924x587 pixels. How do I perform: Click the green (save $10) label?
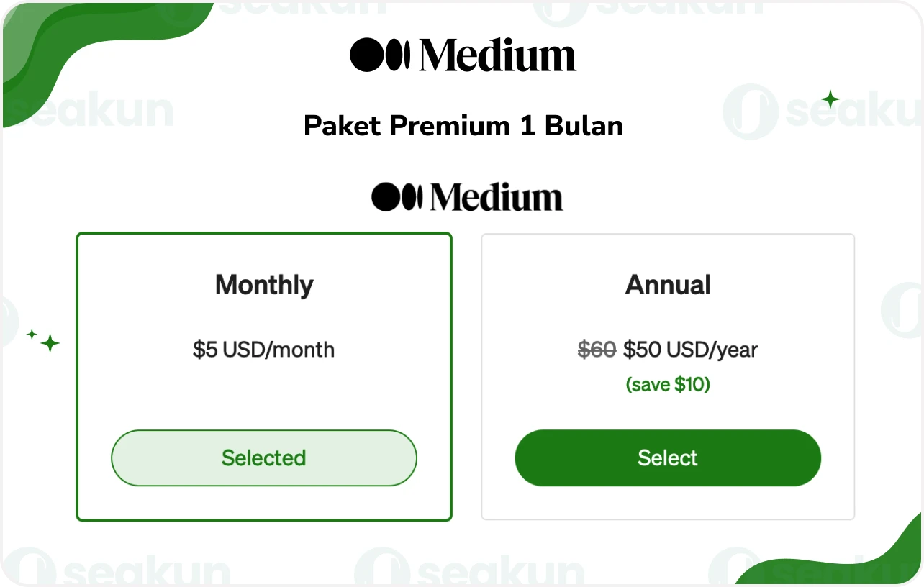coord(668,384)
